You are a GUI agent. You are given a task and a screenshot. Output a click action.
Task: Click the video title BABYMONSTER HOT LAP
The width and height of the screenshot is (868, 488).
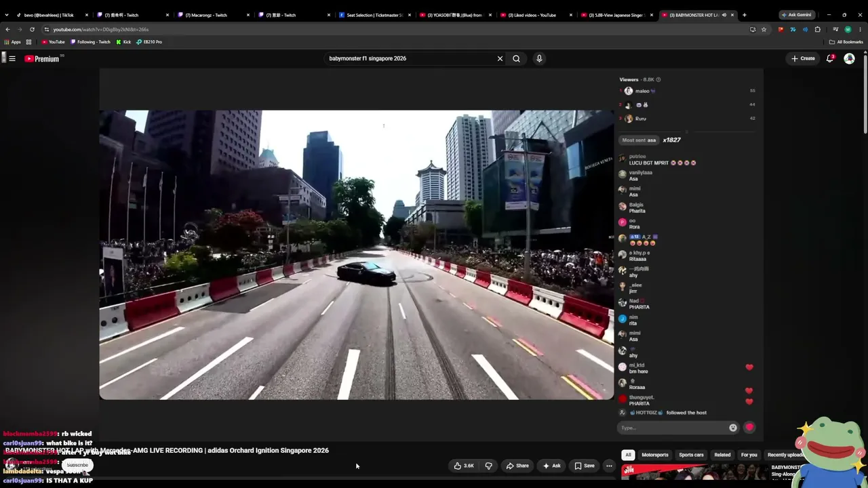(x=167, y=450)
